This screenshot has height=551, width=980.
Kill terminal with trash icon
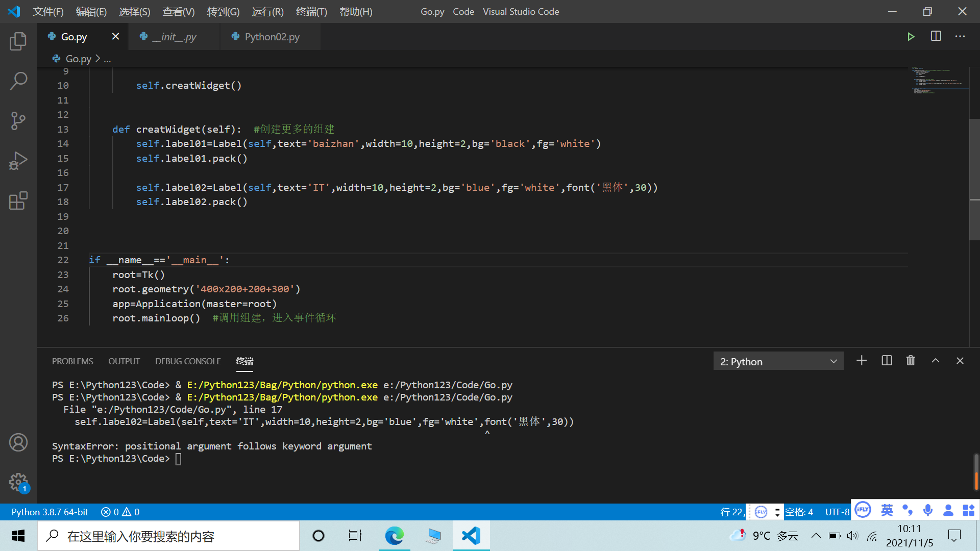tap(911, 361)
